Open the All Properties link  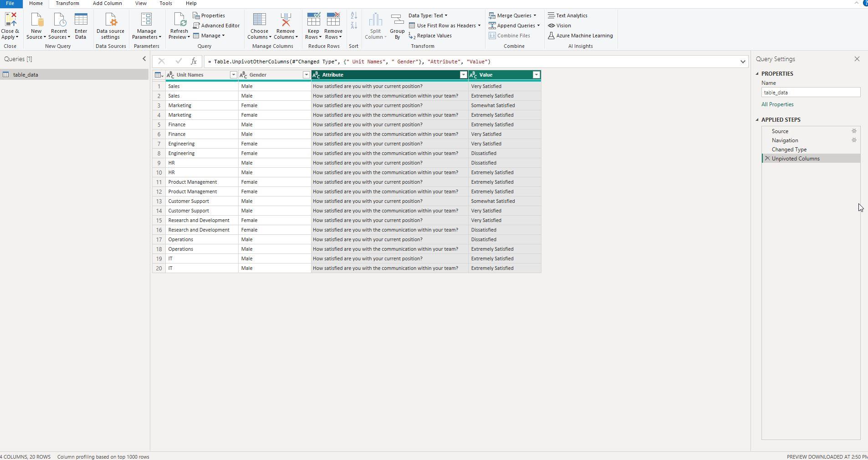coord(777,104)
